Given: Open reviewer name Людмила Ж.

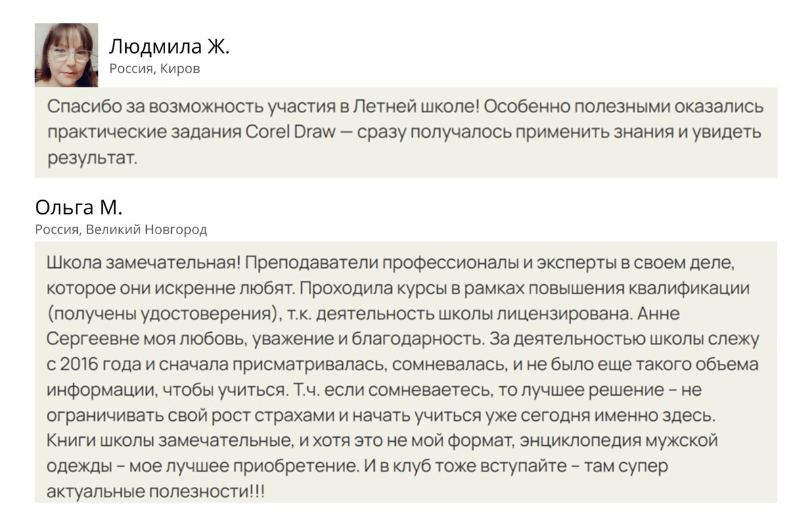Looking at the screenshot, I should click(169, 47).
